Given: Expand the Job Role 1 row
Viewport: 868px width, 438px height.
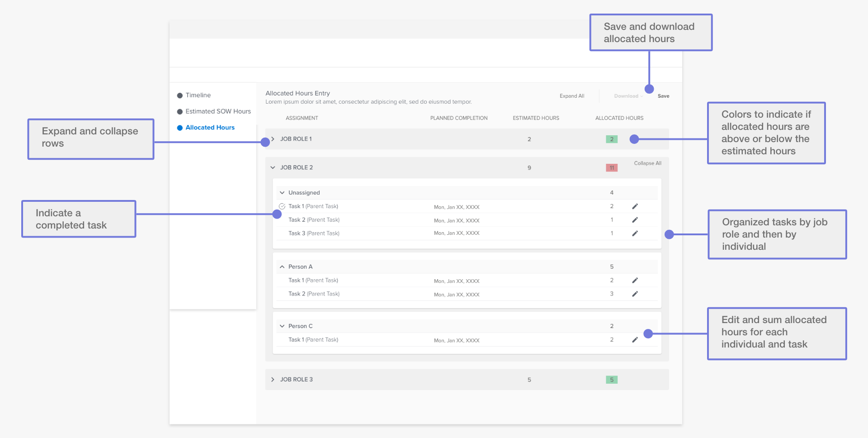Looking at the screenshot, I should tap(273, 139).
